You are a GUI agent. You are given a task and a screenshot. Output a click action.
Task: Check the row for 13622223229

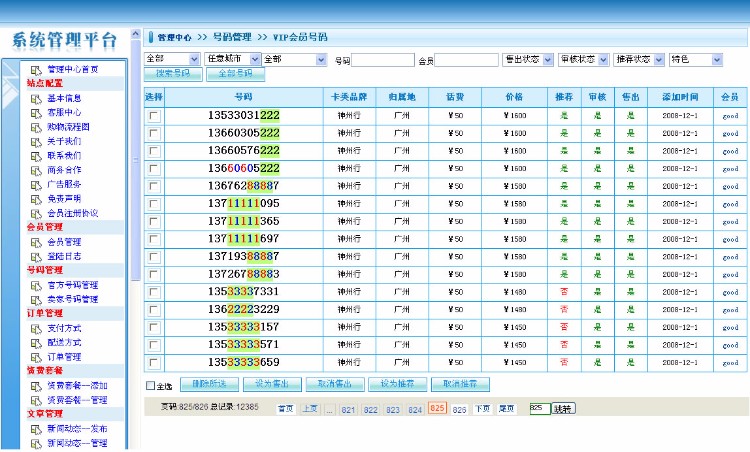[x=154, y=310]
